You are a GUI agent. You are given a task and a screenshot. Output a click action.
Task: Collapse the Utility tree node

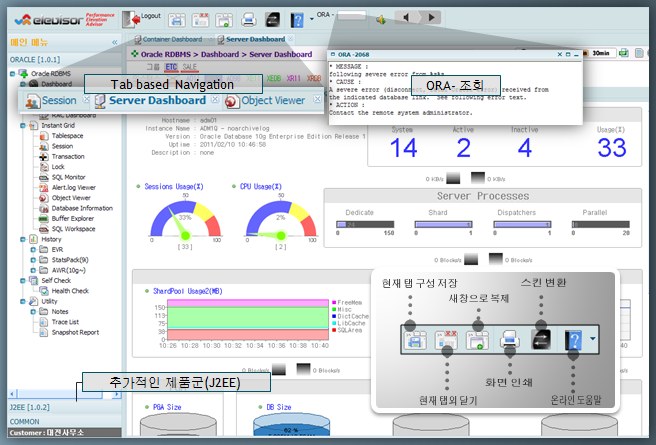click(23, 301)
